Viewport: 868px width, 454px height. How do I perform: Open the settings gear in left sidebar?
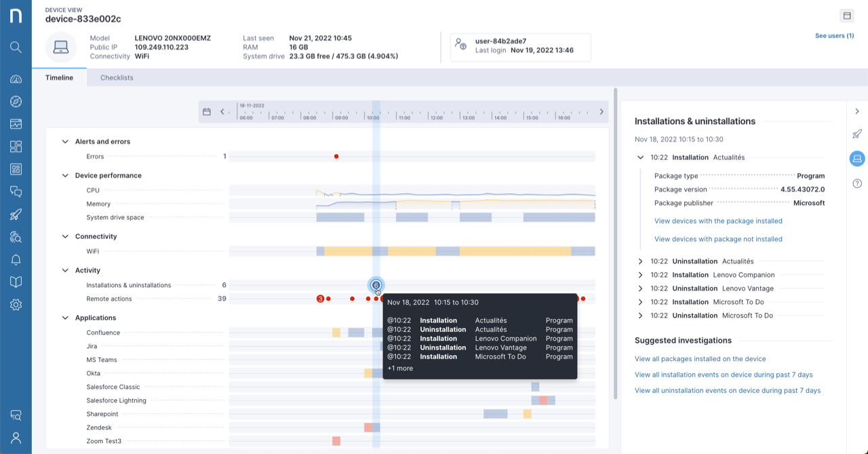coord(16,305)
